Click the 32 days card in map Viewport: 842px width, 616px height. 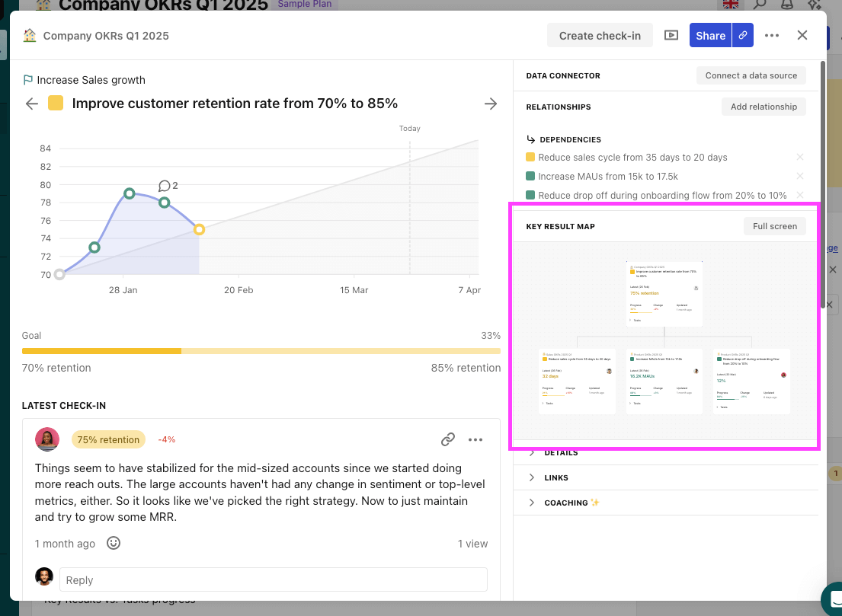click(577, 381)
